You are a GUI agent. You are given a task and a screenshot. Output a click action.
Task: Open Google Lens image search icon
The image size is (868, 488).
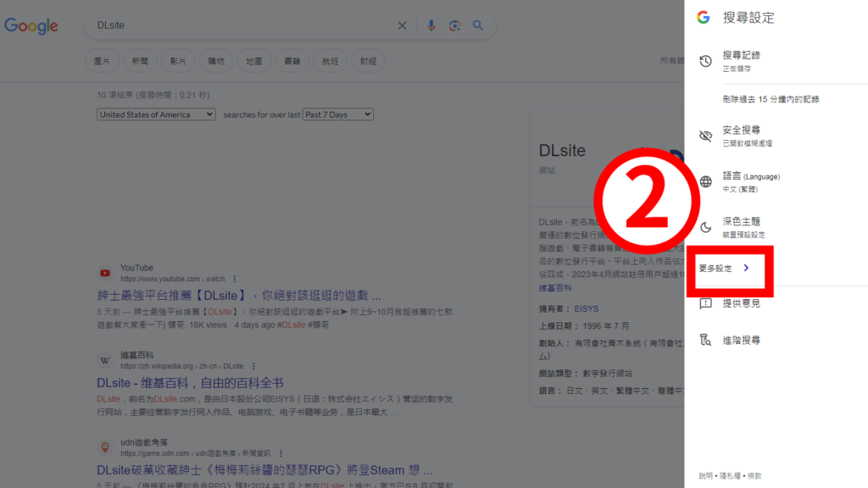pos(454,25)
